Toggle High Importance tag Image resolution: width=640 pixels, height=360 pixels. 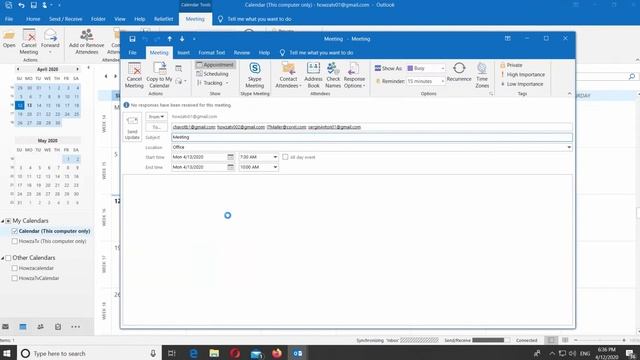tap(522, 75)
